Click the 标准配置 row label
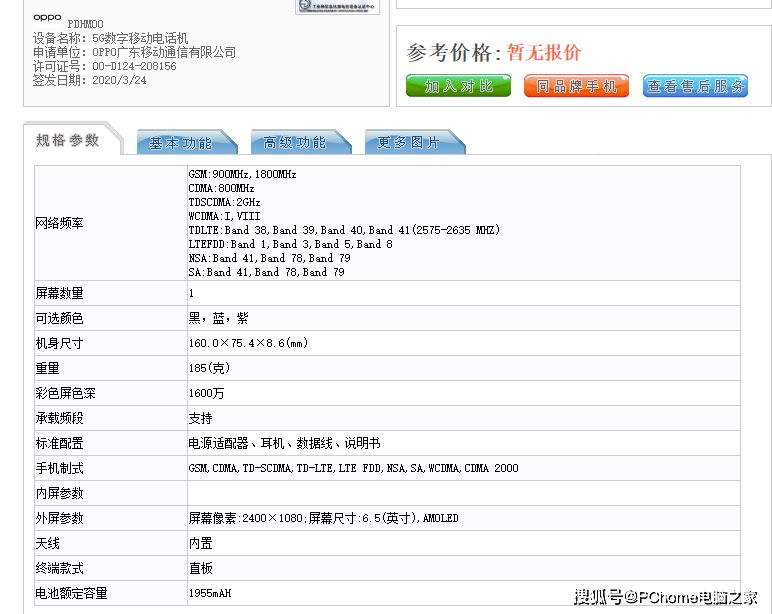 (x=59, y=444)
